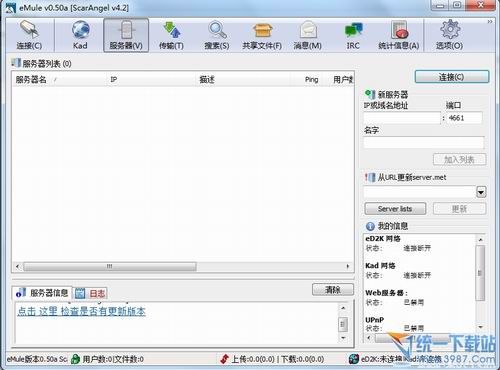Screen dimensions: 500x370
Task: Click the Connect (连接) button on right panel
Action: click(452, 77)
